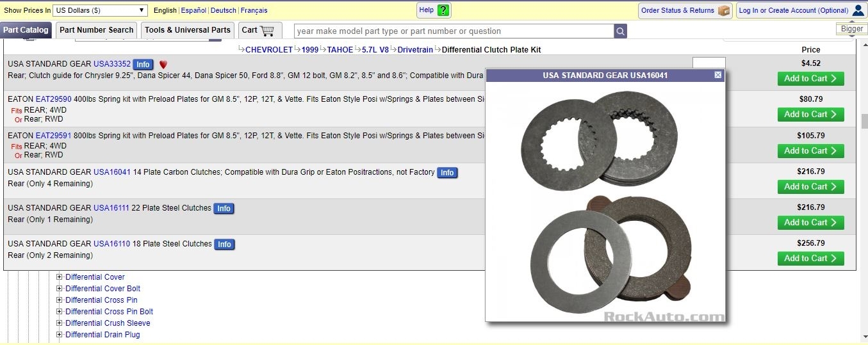The height and width of the screenshot is (345, 868).
Task: Open the Part Catalog tab
Action: coord(26,30)
